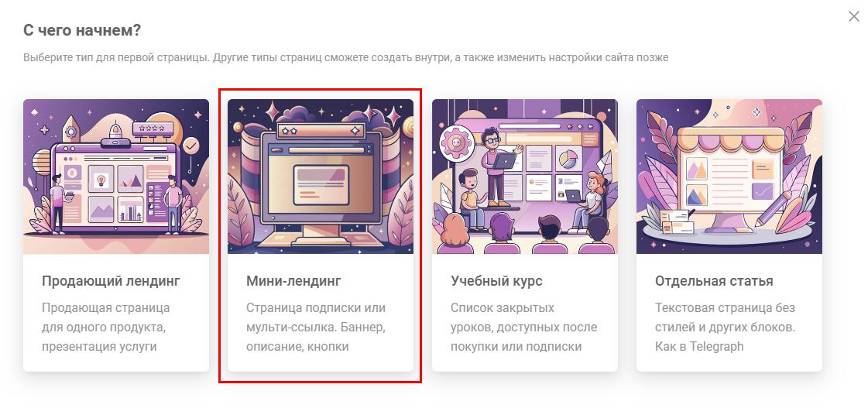Choose the Мини-лендинг page type title
Screen dimensions: 868x408
pos(293,281)
